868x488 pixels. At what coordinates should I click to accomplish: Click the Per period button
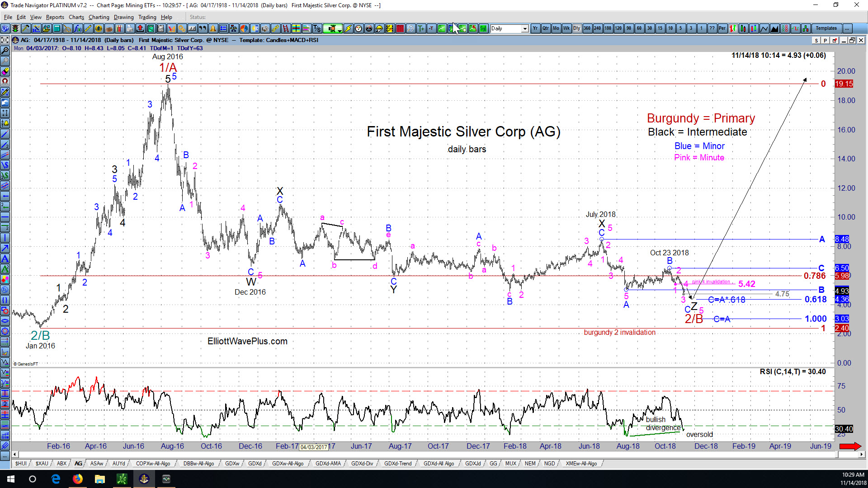tap(722, 28)
